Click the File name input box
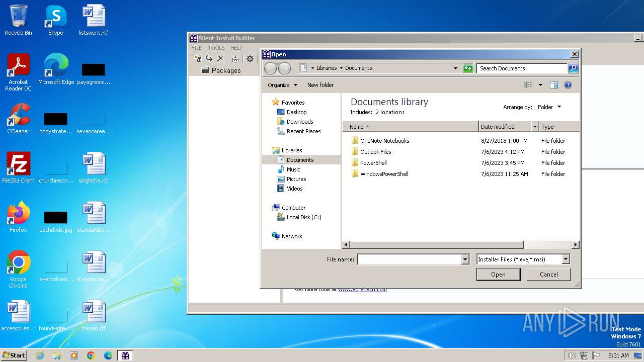Image resolution: width=644 pixels, height=362 pixels. (410, 259)
